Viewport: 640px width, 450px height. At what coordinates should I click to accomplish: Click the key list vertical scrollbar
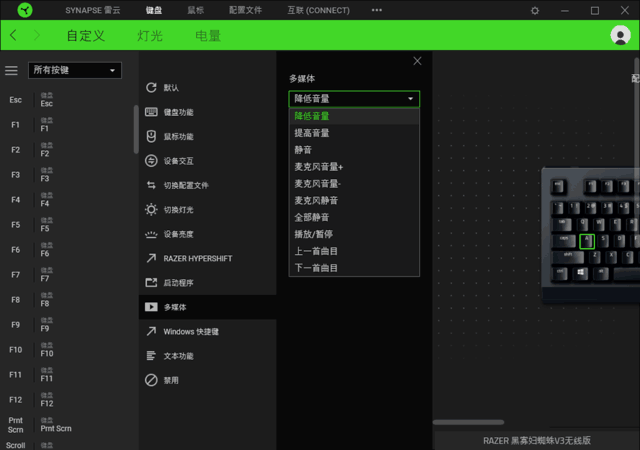click(x=136, y=129)
